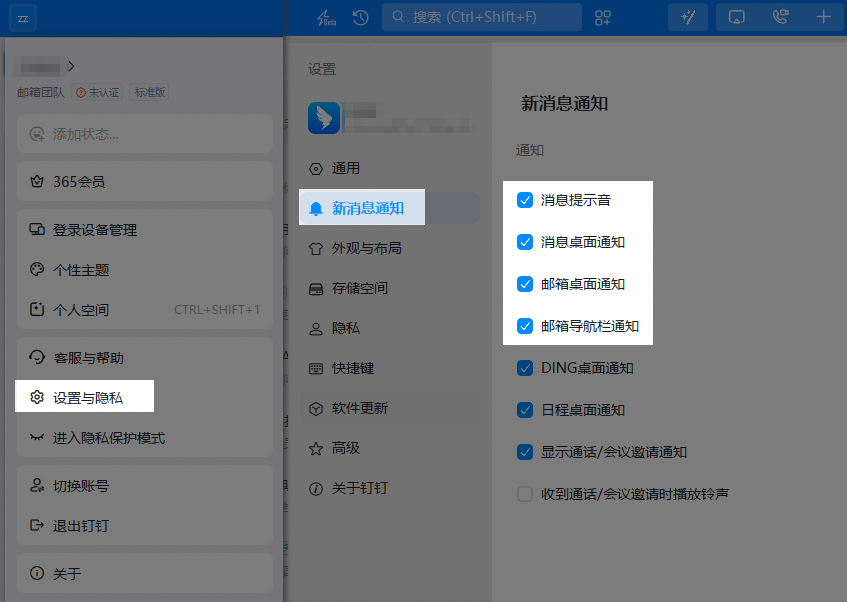Image resolution: width=847 pixels, height=602 pixels.
Task: Enable 收到通话/会议邀请时播放铃声 checkbox
Action: (525, 494)
